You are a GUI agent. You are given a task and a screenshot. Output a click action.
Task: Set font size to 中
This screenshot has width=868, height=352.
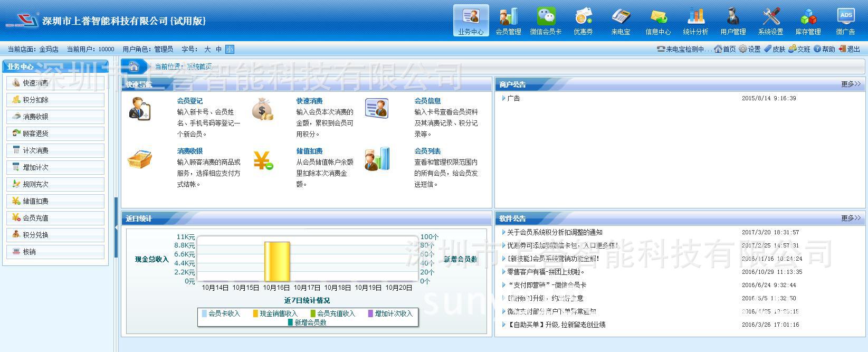click(x=218, y=49)
